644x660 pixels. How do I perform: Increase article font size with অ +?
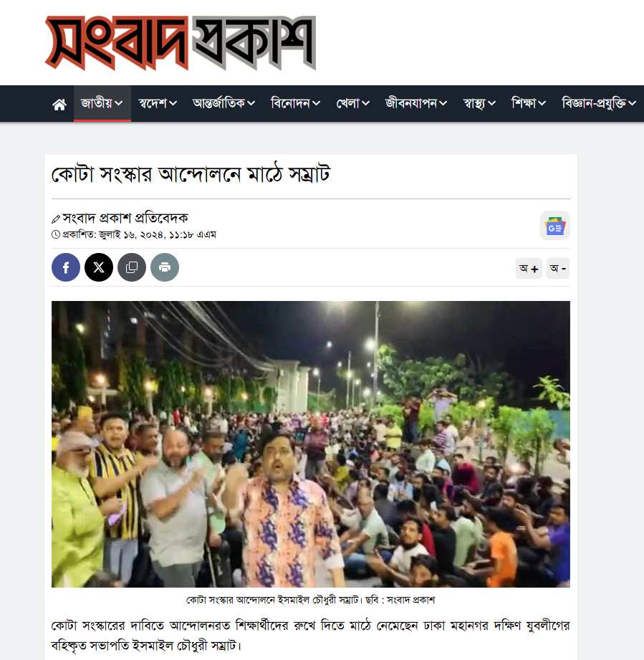529,268
